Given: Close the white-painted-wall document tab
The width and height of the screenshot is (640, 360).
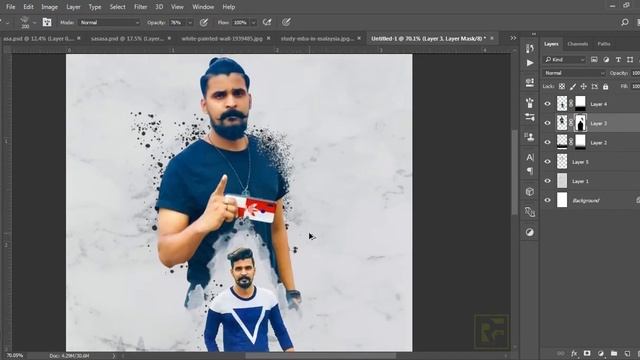Looking at the screenshot, I should [x=269, y=38].
